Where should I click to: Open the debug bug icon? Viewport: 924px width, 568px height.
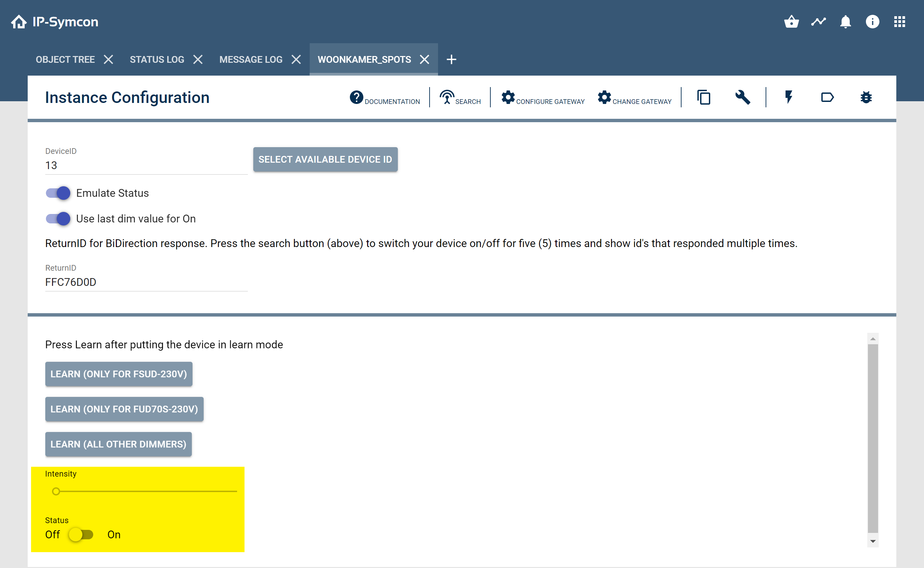coord(866,97)
